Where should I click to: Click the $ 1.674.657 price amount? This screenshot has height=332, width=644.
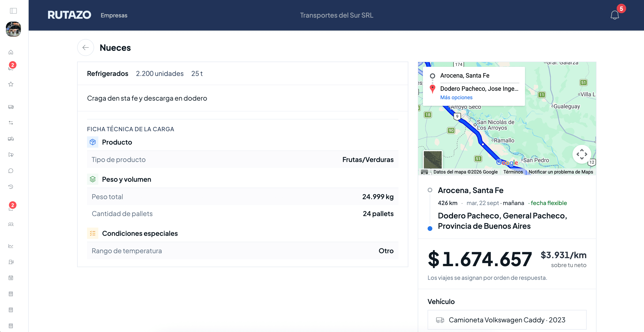[480, 259]
